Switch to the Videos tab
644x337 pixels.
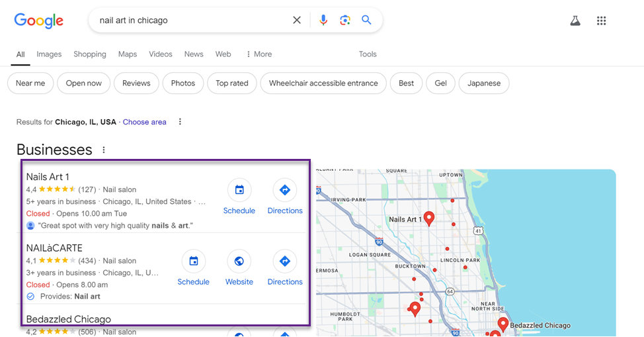point(160,54)
